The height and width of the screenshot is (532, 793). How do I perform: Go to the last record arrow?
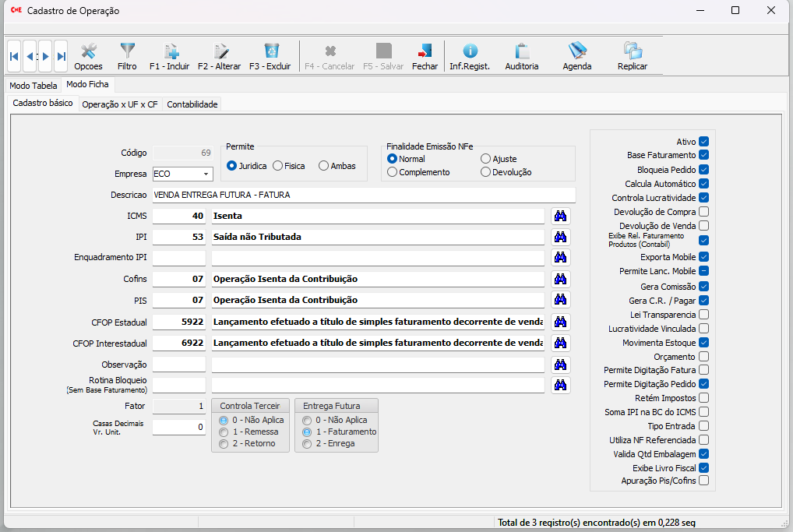coord(61,56)
